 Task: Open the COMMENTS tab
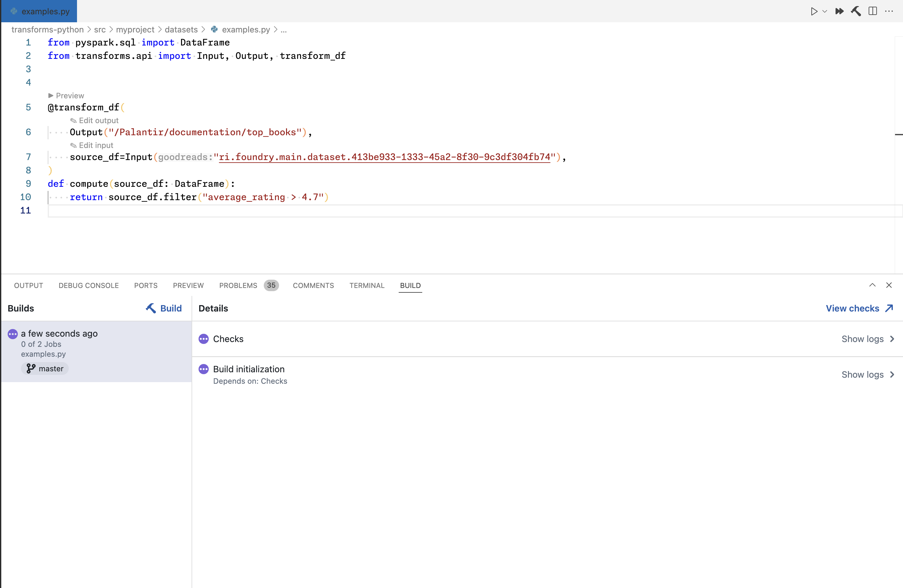coord(313,285)
